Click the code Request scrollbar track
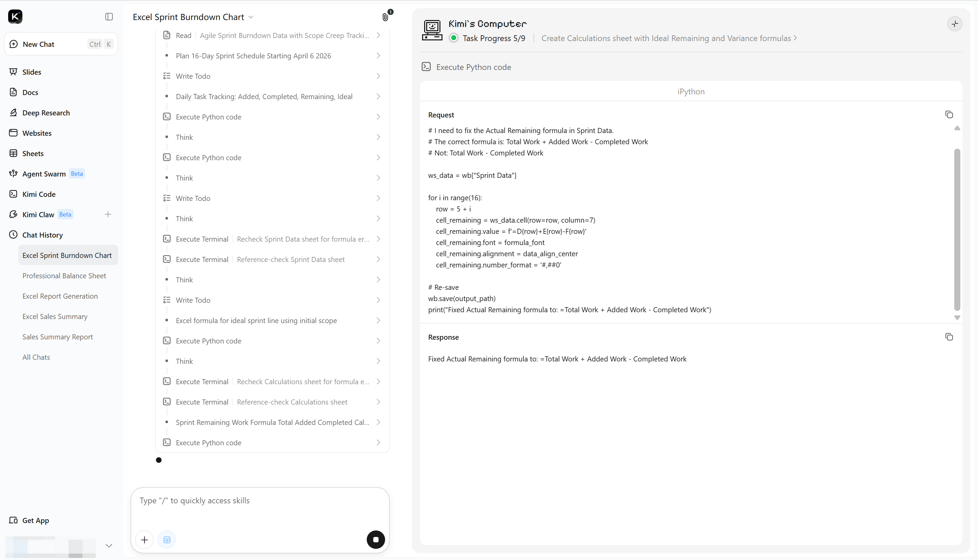Screen dimensions: 978x560 957,223
